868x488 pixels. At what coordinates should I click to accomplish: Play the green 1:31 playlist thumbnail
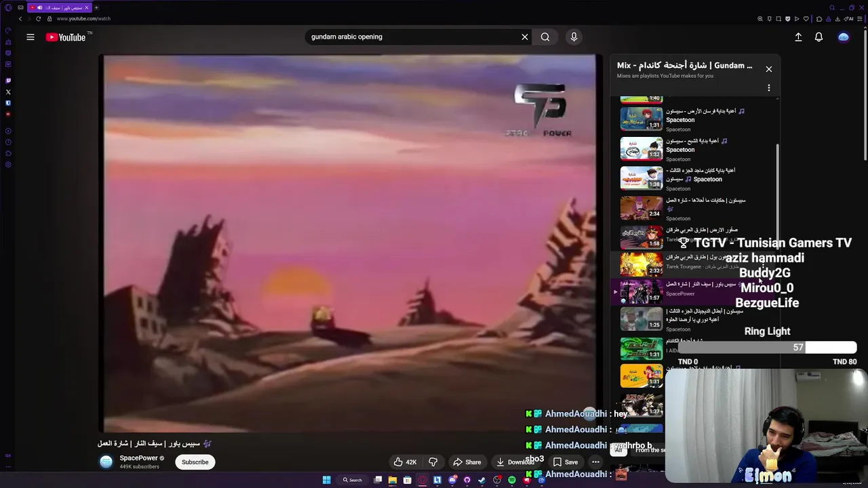tap(642, 348)
